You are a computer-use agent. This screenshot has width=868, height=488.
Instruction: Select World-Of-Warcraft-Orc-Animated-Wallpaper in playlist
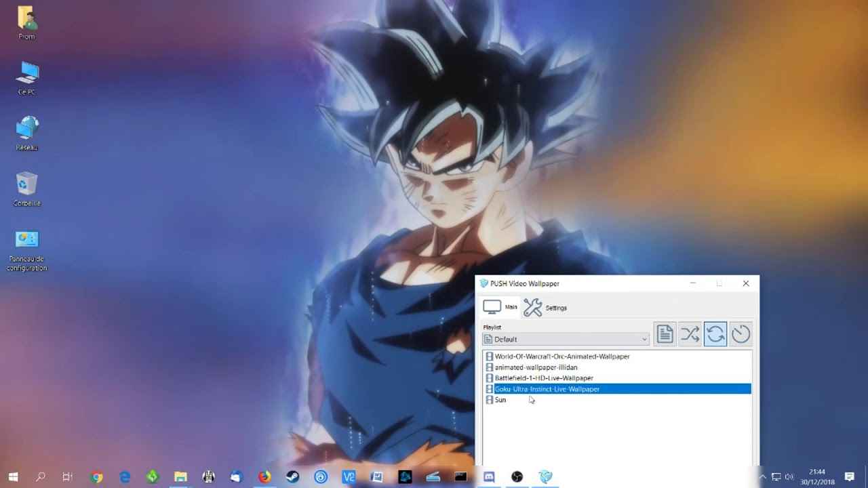pos(561,357)
